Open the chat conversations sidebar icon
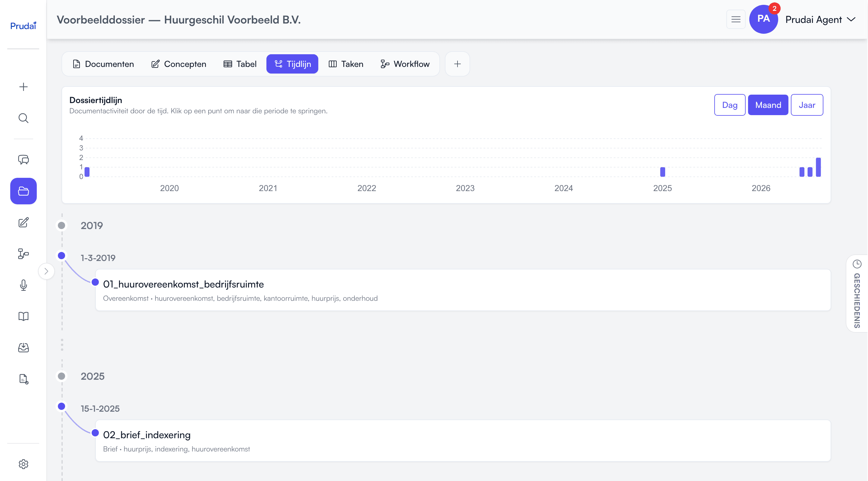Image resolution: width=868 pixels, height=481 pixels. point(23,159)
